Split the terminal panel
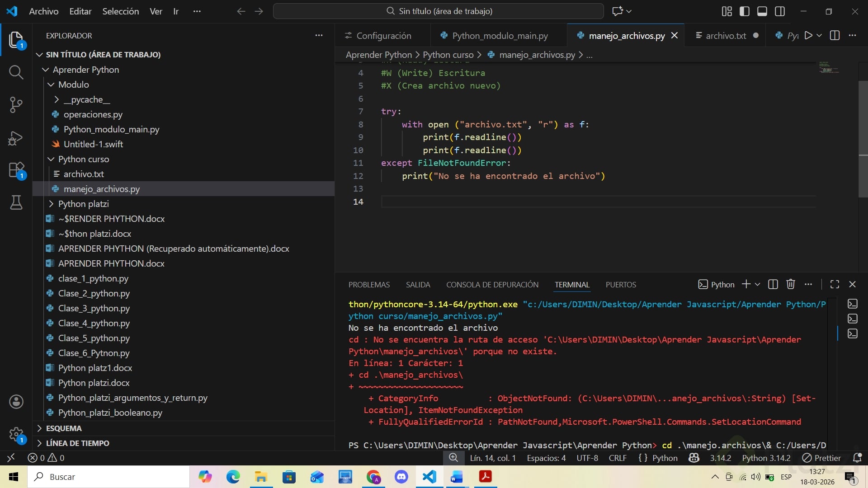 773,284
